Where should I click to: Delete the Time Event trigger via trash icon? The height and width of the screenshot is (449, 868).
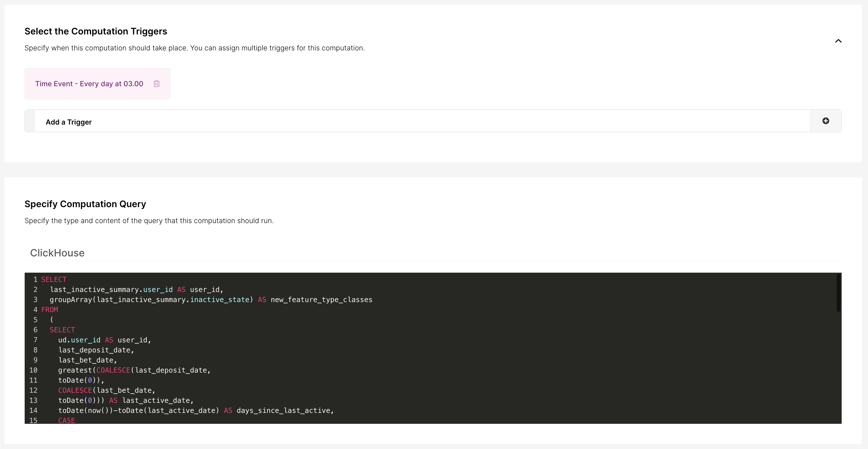click(157, 83)
